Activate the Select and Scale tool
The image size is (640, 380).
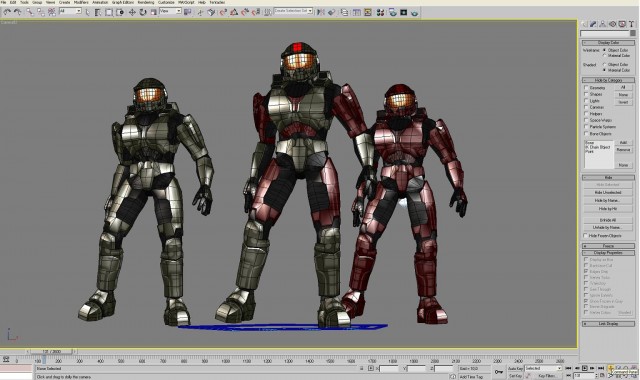tap(153, 12)
